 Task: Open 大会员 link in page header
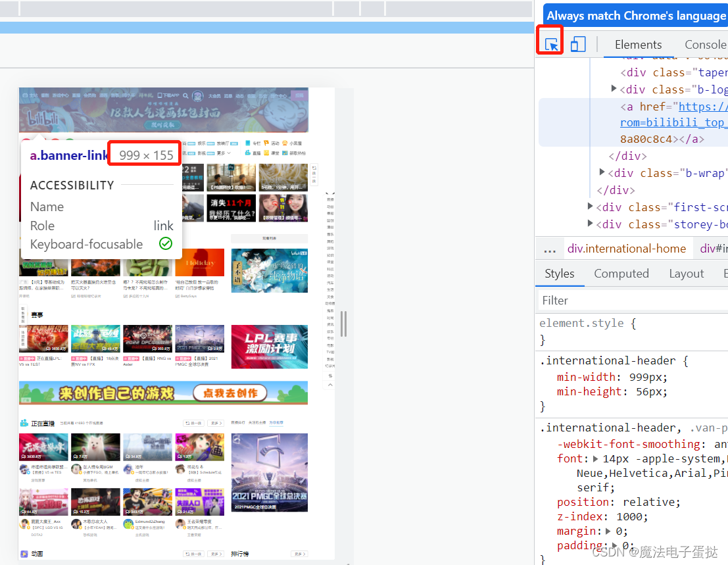click(x=214, y=95)
